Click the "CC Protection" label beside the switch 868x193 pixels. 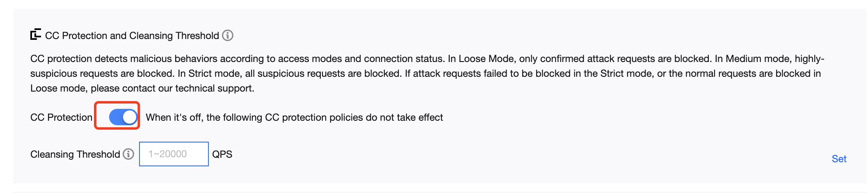(61, 117)
